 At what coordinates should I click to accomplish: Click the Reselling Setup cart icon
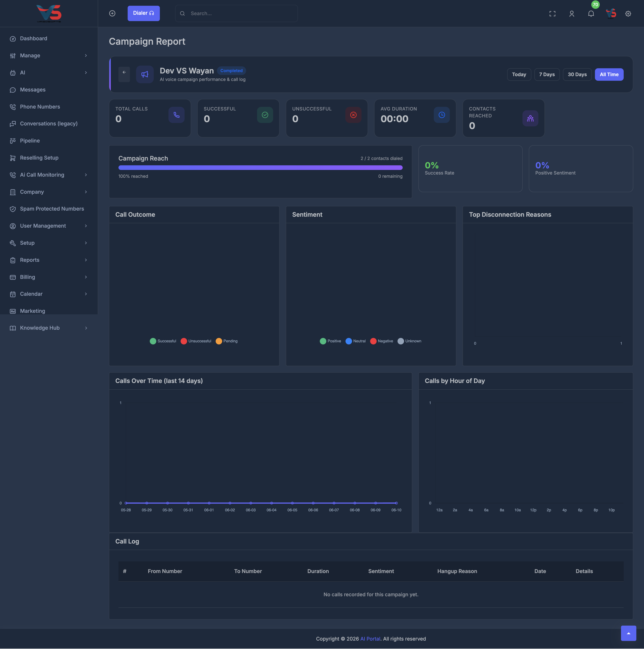pos(13,158)
